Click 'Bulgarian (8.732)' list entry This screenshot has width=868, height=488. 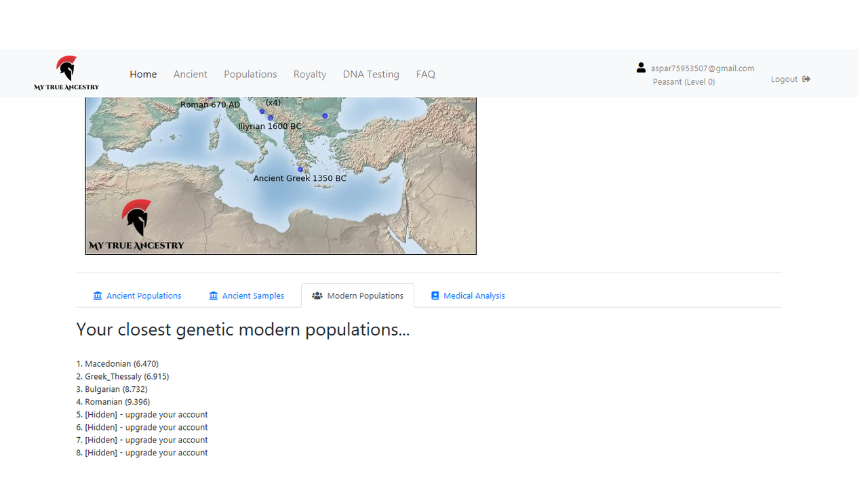(112, 389)
